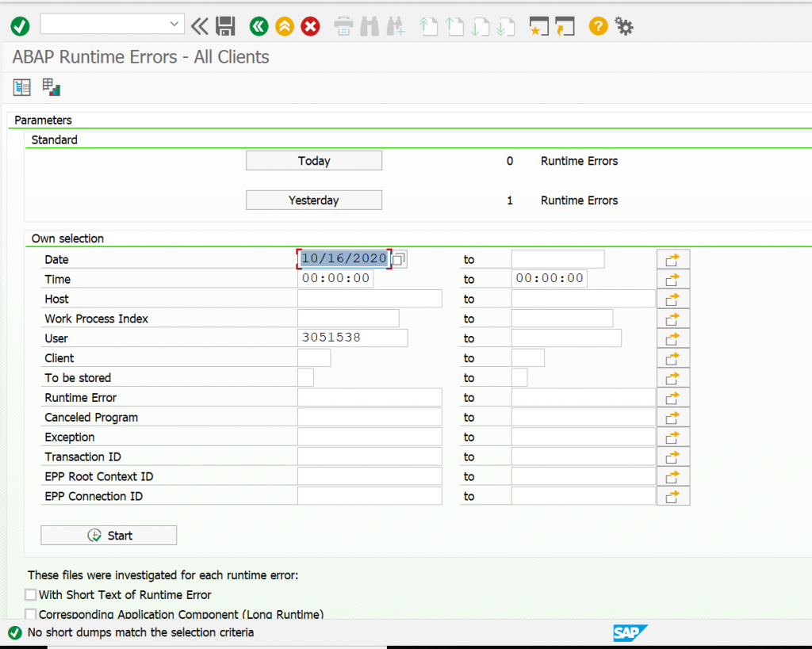
Task: Click the Work Process Index from field
Action: click(x=349, y=319)
